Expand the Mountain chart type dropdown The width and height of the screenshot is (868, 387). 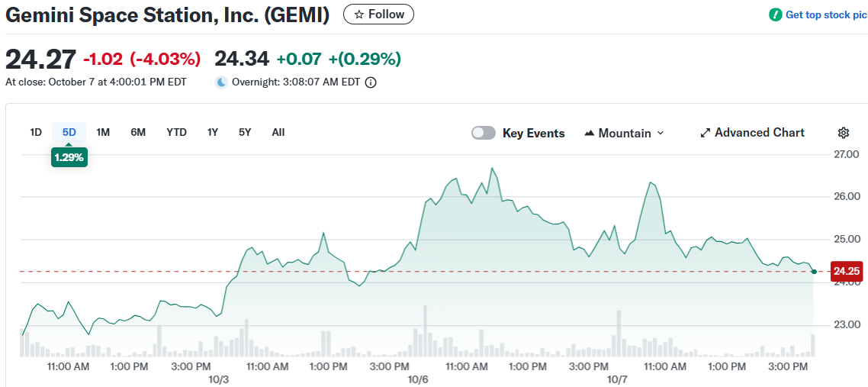pyautogui.click(x=660, y=133)
